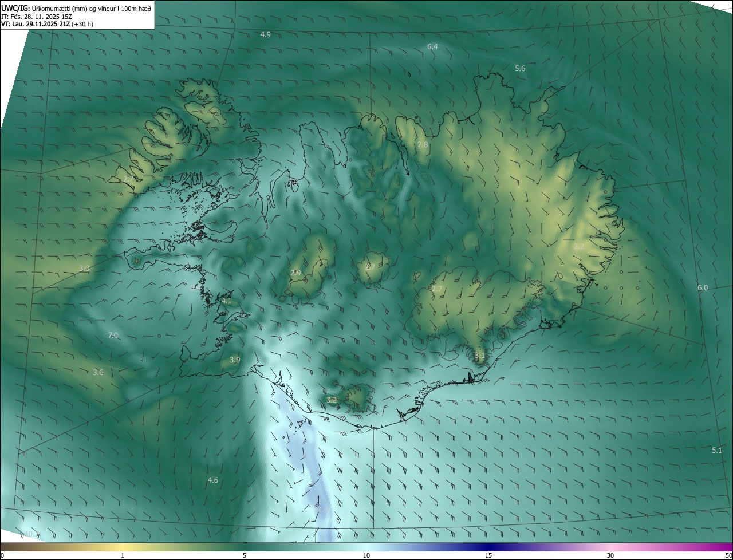Click the "50" label on the color scale
This screenshot has height=560, width=733.
click(x=728, y=555)
